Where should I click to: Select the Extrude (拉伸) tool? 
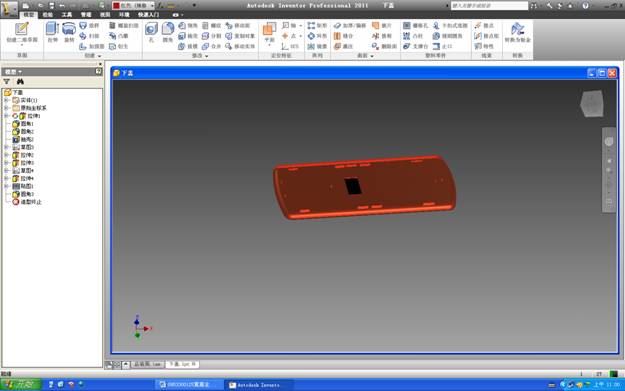(52, 32)
